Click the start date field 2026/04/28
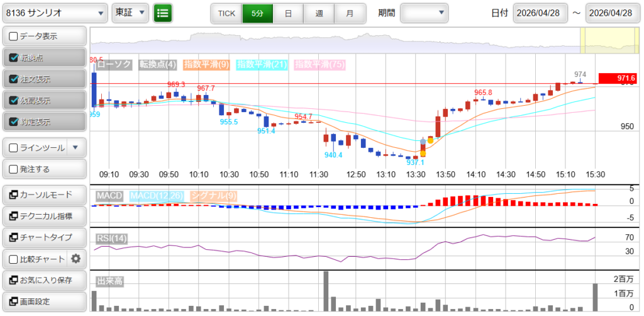The width and height of the screenshot is (644, 316). (540, 13)
